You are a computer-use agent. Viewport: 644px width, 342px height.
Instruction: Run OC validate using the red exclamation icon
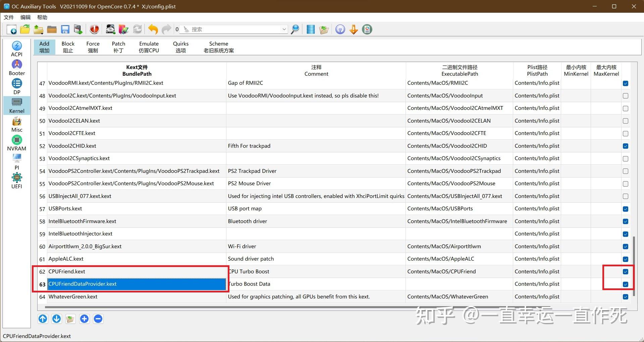tap(95, 29)
